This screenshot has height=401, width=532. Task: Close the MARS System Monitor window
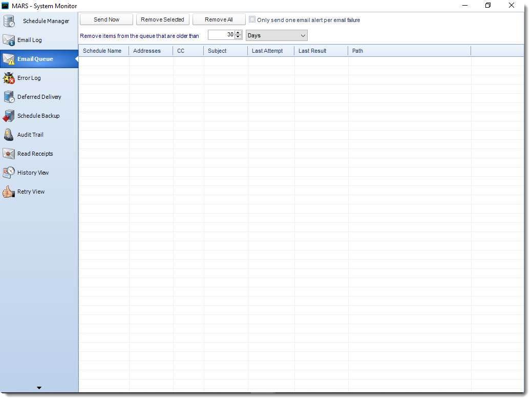click(x=512, y=6)
